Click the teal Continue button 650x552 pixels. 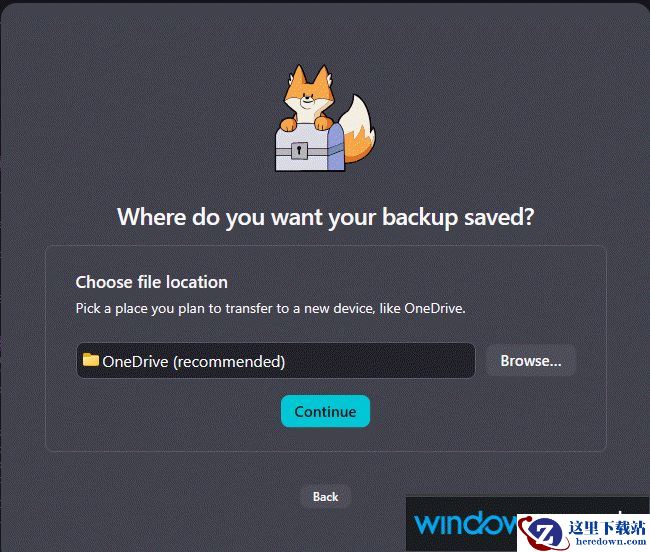pyautogui.click(x=325, y=411)
